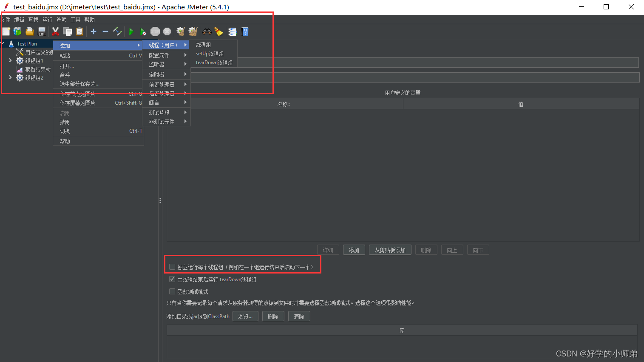Open 定时器 submenu
This screenshot has height=362, width=644.
[x=167, y=74]
